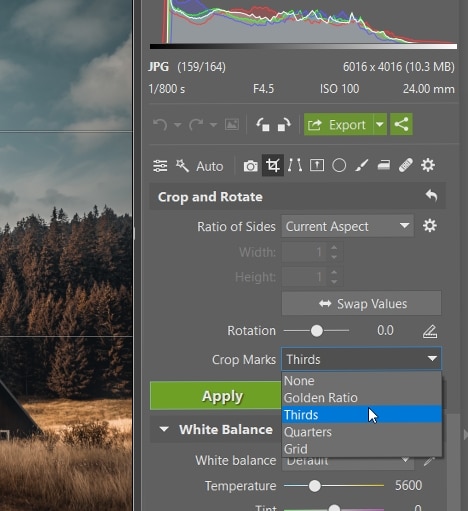
Task: Click the Rotation slider handle
Action: pyautogui.click(x=317, y=331)
